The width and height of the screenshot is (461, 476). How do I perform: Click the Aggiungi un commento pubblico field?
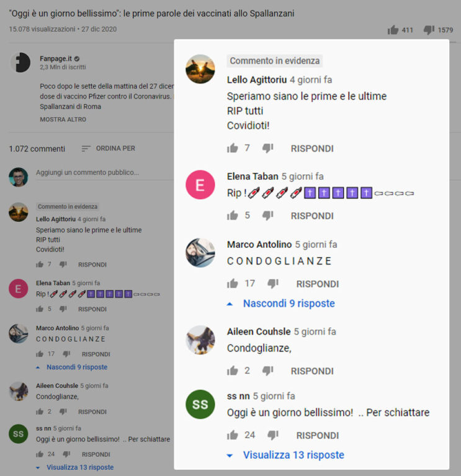[105, 173]
